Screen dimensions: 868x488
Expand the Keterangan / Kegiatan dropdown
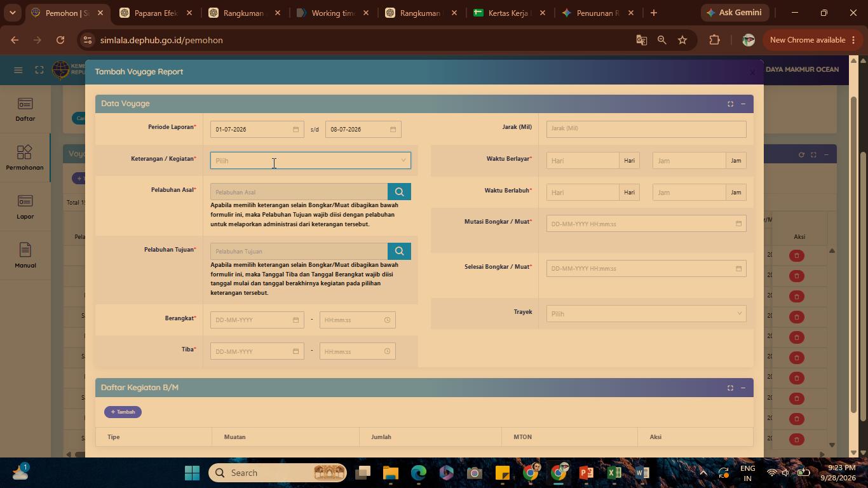[311, 161]
